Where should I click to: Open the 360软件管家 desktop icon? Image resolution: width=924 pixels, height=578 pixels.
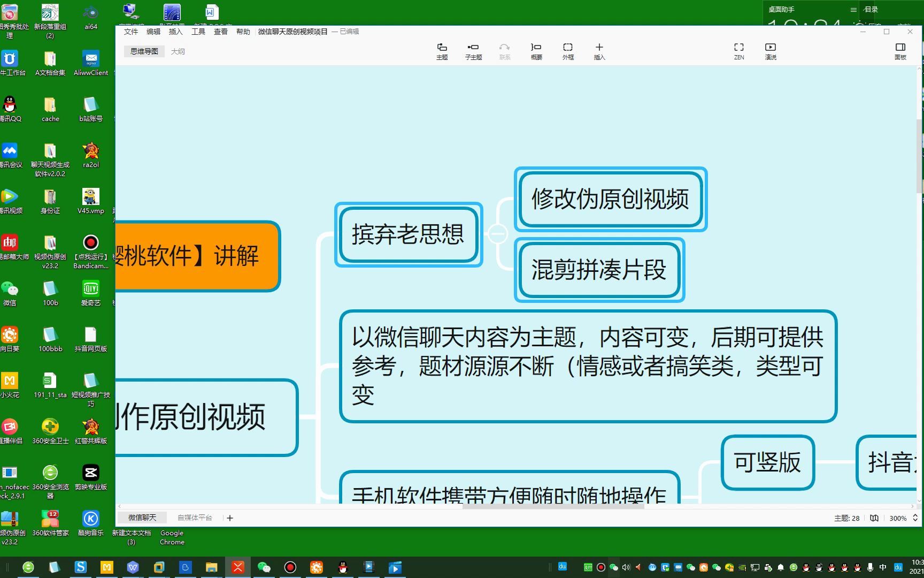click(50, 523)
